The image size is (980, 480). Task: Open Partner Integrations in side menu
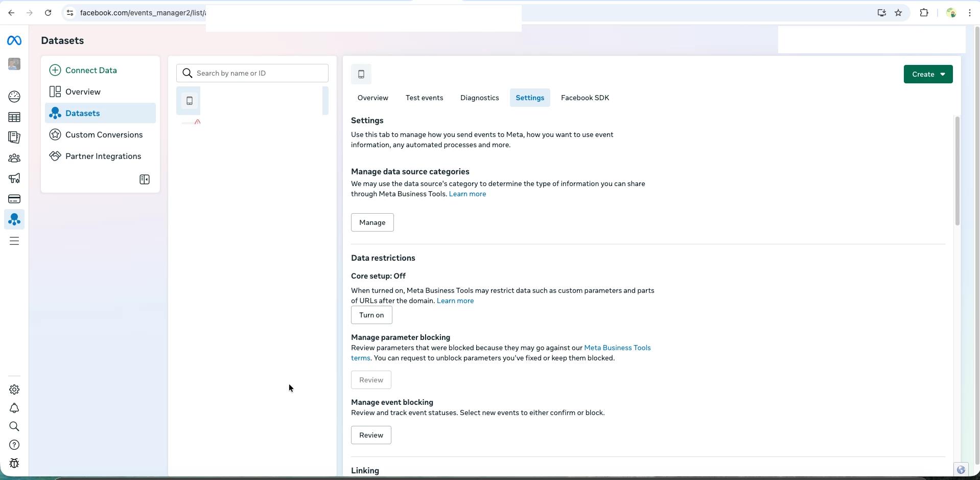pyautogui.click(x=100, y=156)
